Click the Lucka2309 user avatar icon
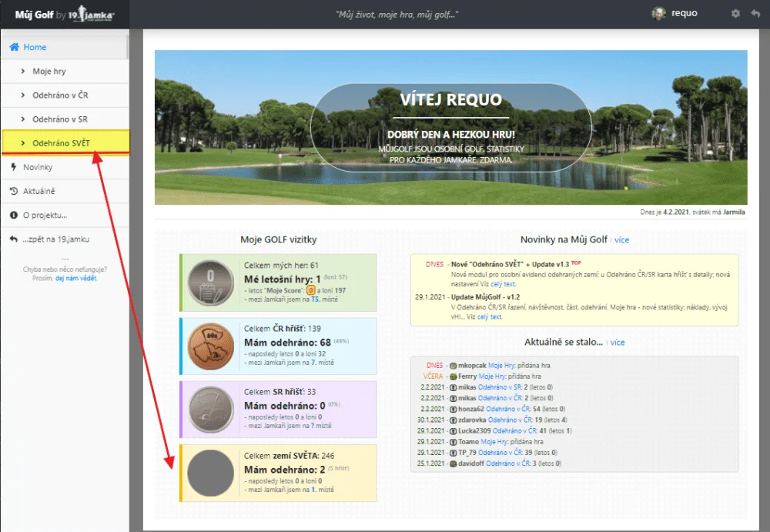Viewport: 770px width, 532px height. tap(454, 431)
